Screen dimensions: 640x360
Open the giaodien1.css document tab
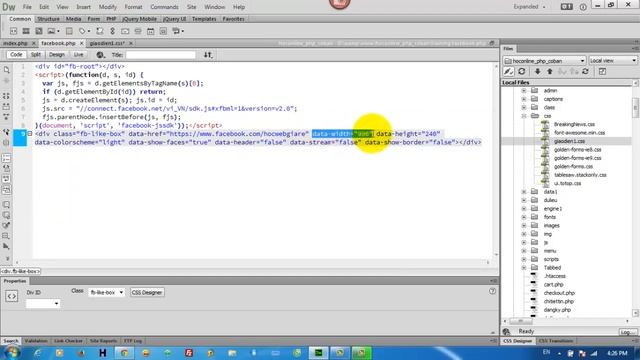coord(107,43)
